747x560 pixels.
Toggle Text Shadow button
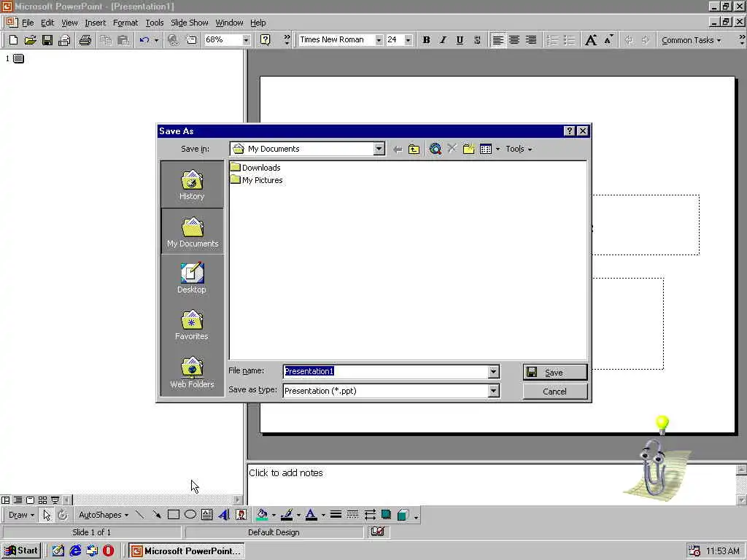[x=477, y=40]
